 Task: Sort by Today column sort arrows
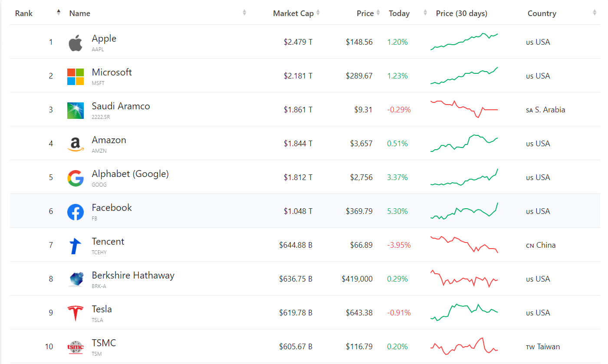point(425,13)
